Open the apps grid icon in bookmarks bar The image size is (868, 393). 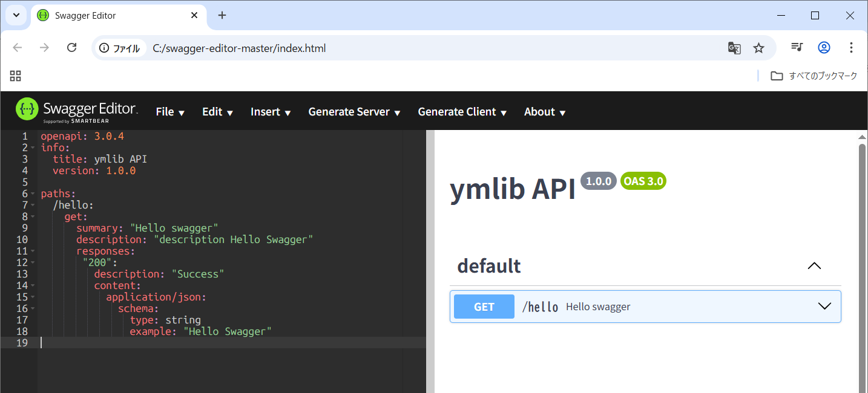point(16,76)
